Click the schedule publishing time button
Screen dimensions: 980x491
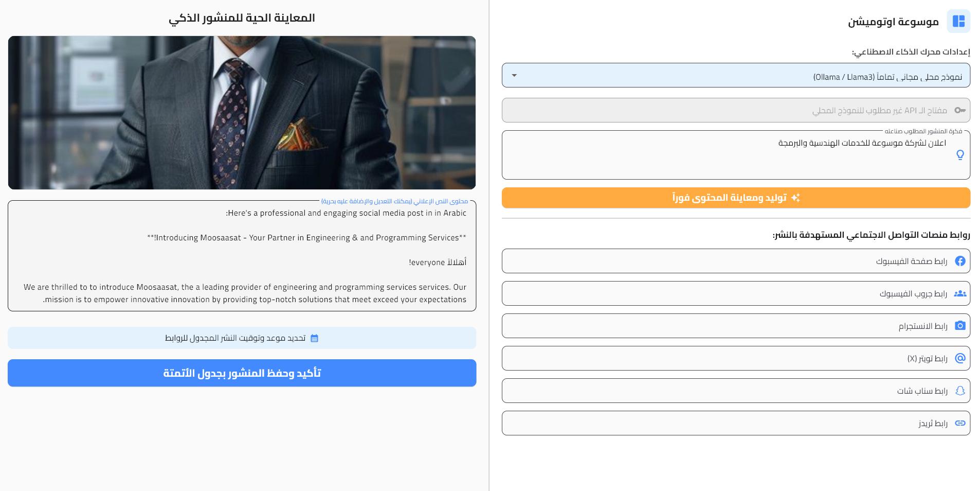click(x=242, y=338)
